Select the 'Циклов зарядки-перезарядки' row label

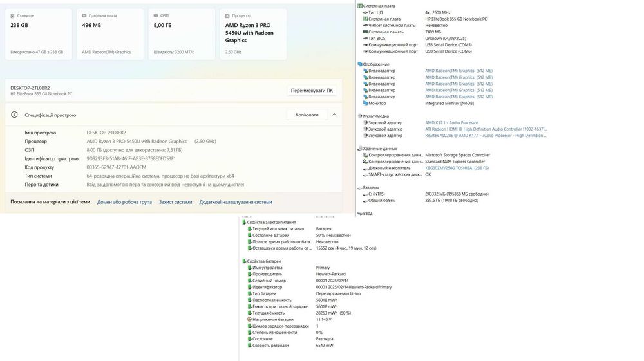(x=280, y=326)
